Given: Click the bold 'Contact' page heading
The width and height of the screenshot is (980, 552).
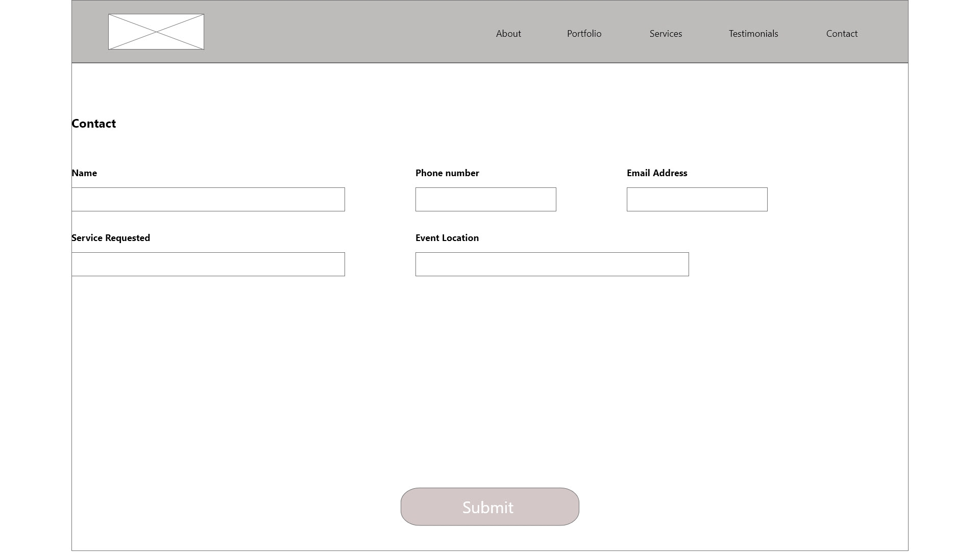Looking at the screenshot, I should pos(94,124).
